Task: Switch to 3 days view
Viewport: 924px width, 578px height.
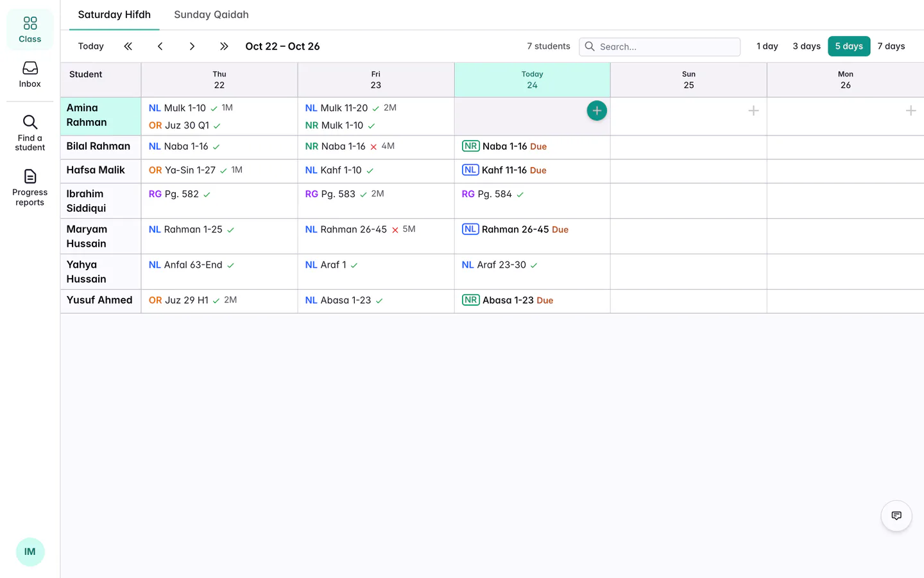Action: [807, 46]
